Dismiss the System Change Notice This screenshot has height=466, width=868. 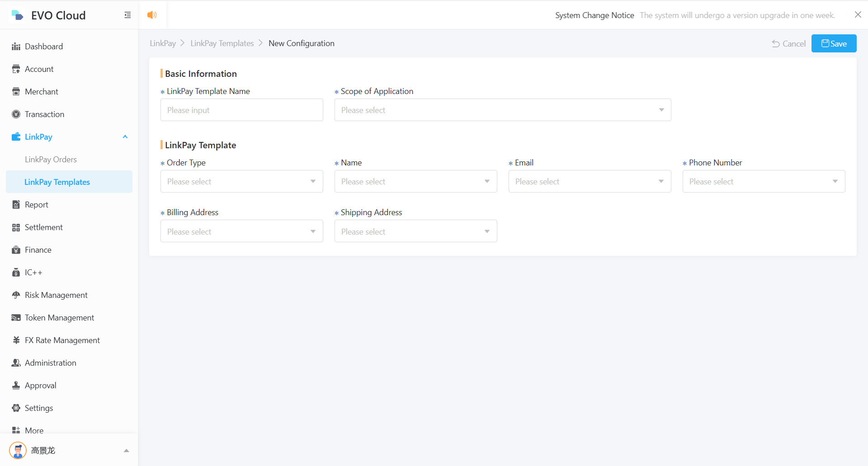[858, 15]
